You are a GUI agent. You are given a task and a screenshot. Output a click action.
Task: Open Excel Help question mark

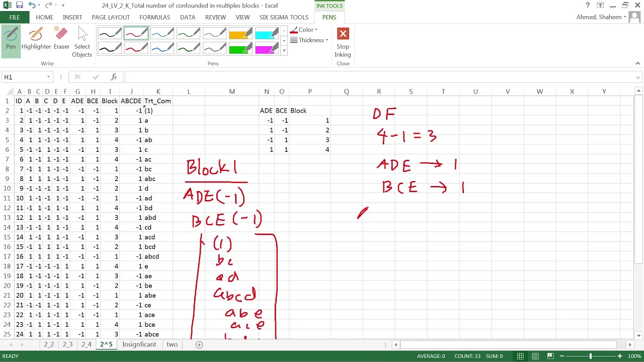(588, 6)
